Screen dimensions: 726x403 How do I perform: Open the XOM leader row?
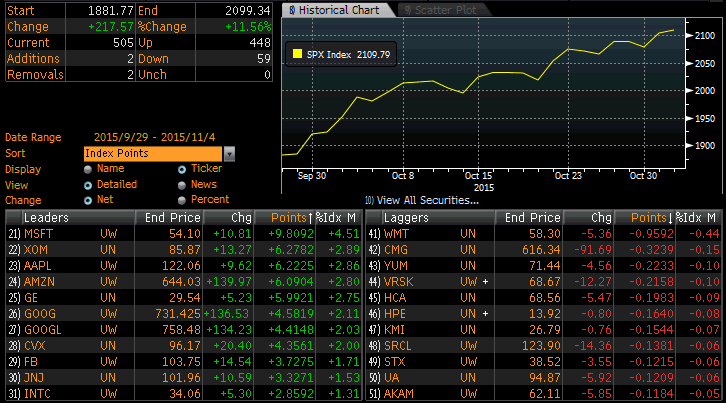184,250
